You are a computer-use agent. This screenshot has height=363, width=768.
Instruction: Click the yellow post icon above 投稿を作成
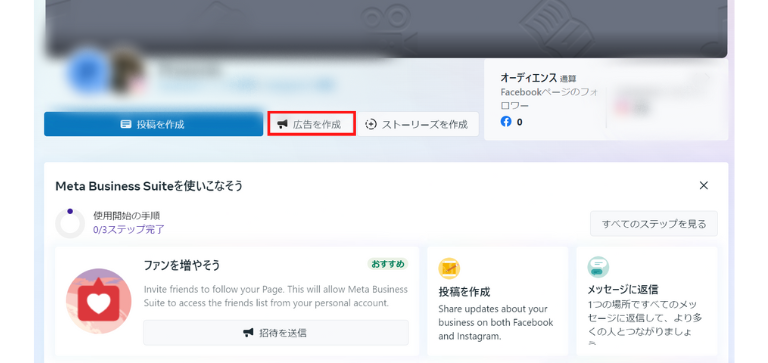[x=449, y=268]
